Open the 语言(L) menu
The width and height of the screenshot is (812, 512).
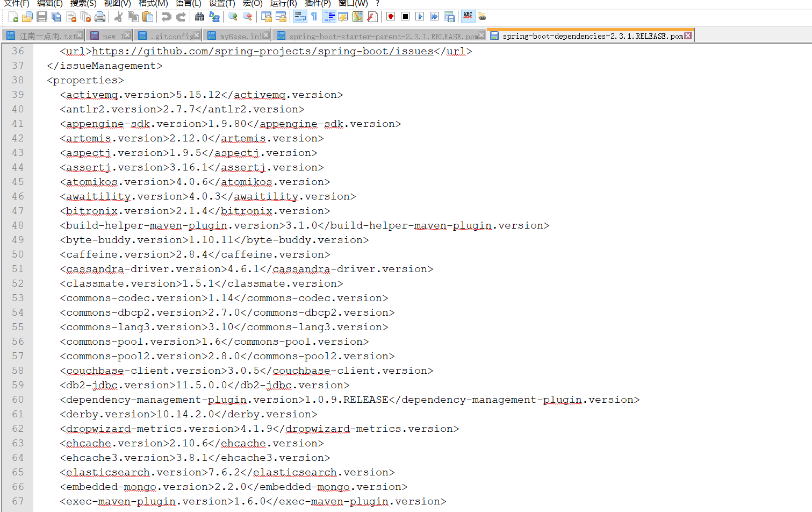click(189, 4)
